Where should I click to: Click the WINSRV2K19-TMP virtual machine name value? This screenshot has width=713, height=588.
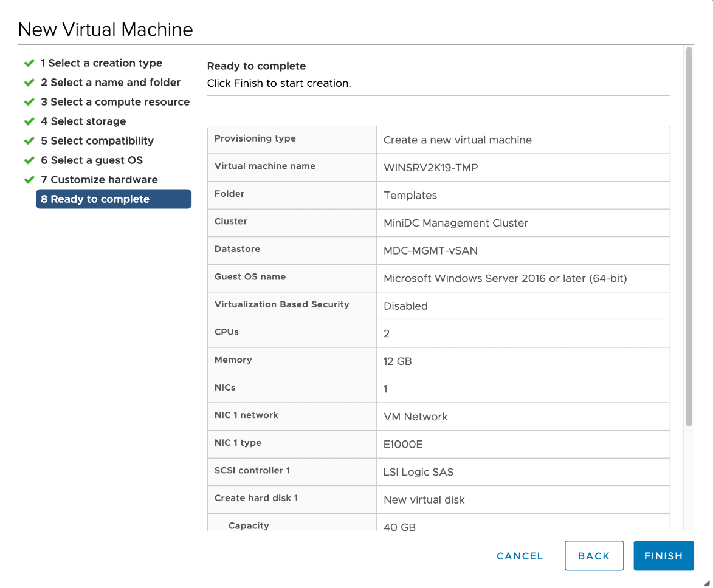431,168
